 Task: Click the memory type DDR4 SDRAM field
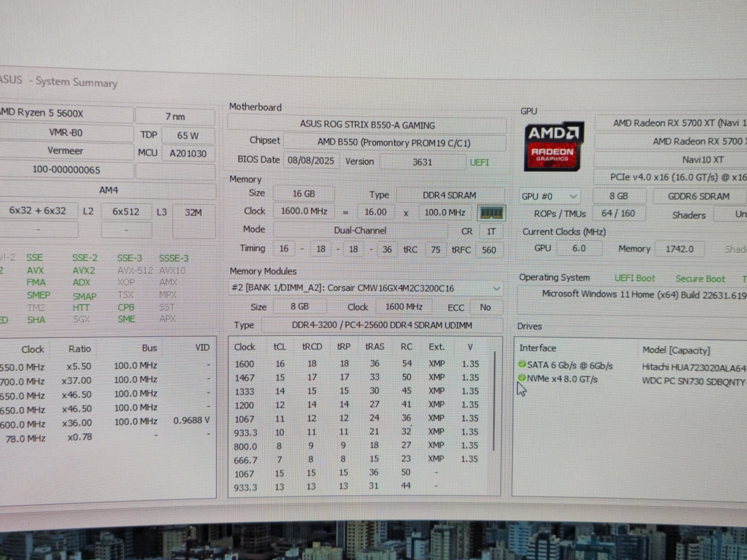point(450,195)
